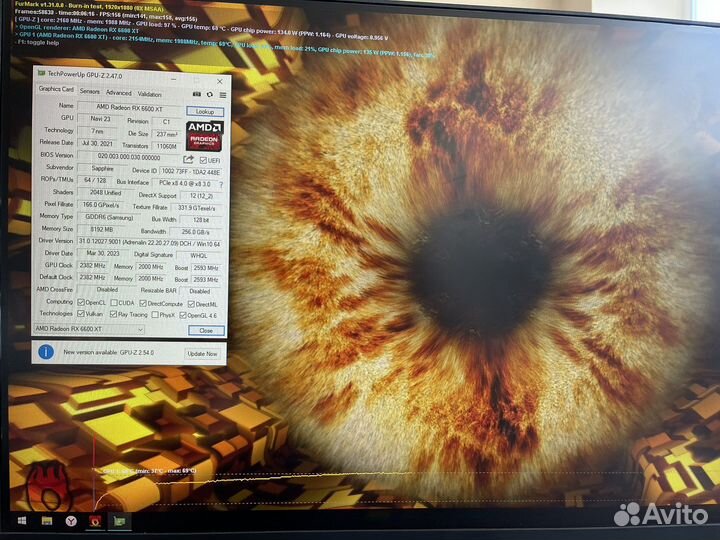Screen dimensions: 720x540
Task: Click the Revision value C1
Action: tap(166, 122)
